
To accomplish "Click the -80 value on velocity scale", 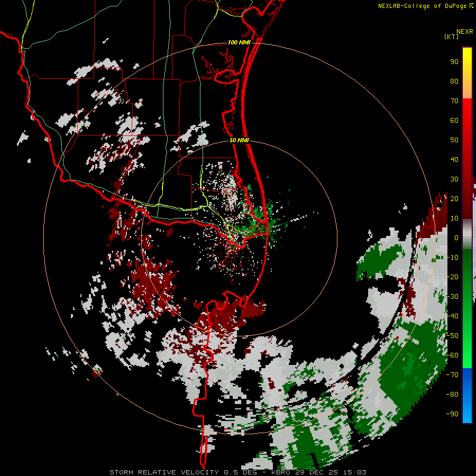I will 452,395.
